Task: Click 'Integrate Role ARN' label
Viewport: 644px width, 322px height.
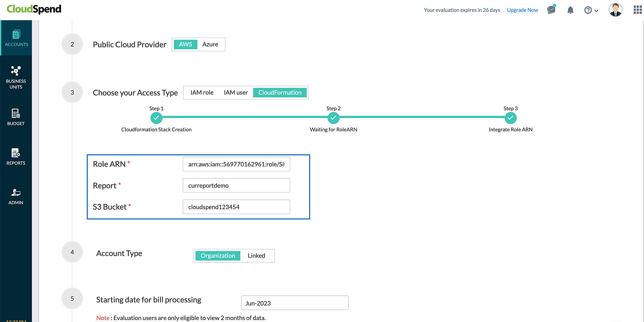Action: pyautogui.click(x=511, y=129)
